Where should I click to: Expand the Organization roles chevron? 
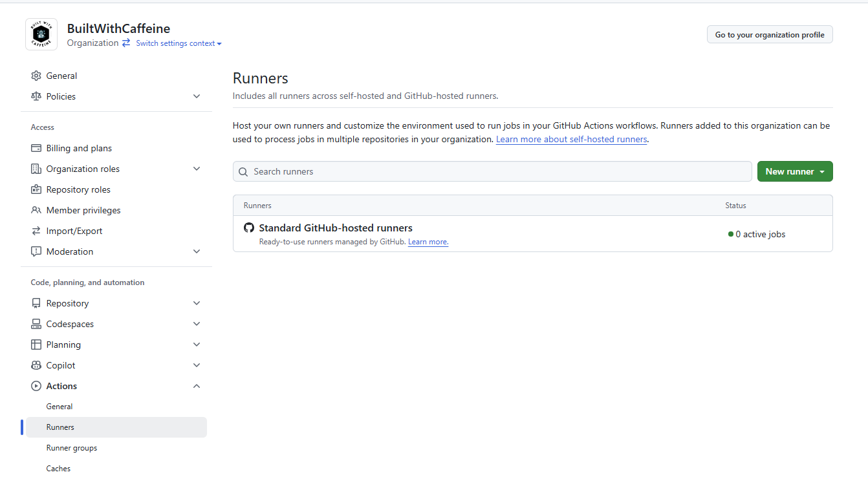click(197, 169)
